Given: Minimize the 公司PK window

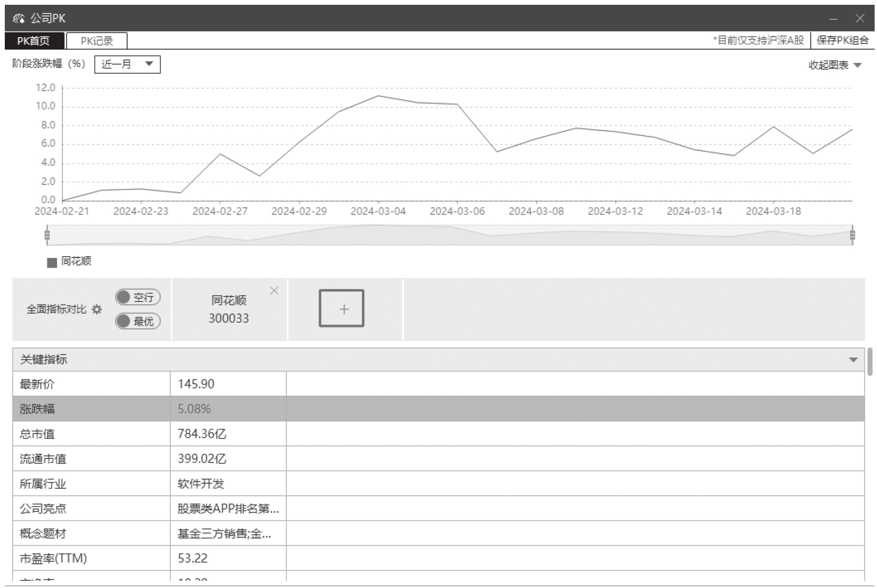Looking at the screenshot, I should click(x=833, y=19).
